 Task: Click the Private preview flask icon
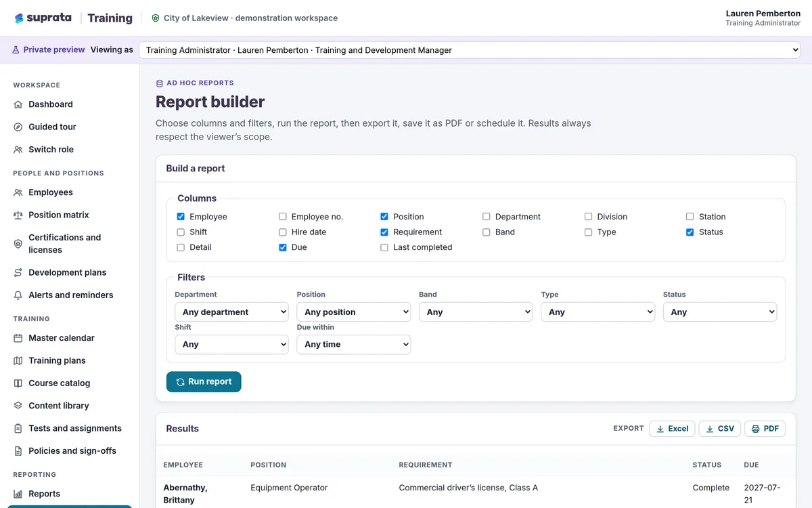16,49
